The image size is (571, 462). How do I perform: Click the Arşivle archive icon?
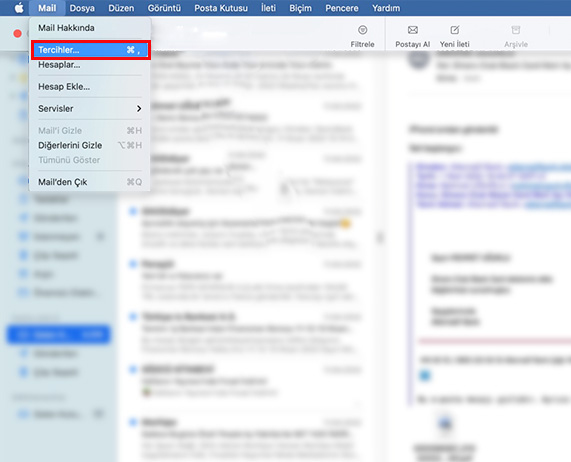click(516, 30)
